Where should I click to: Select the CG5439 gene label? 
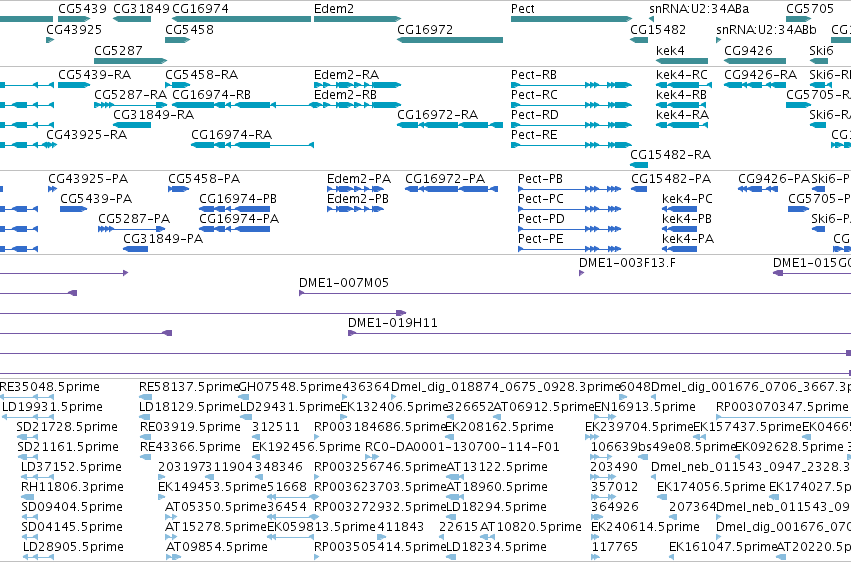[x=82, y=9]
